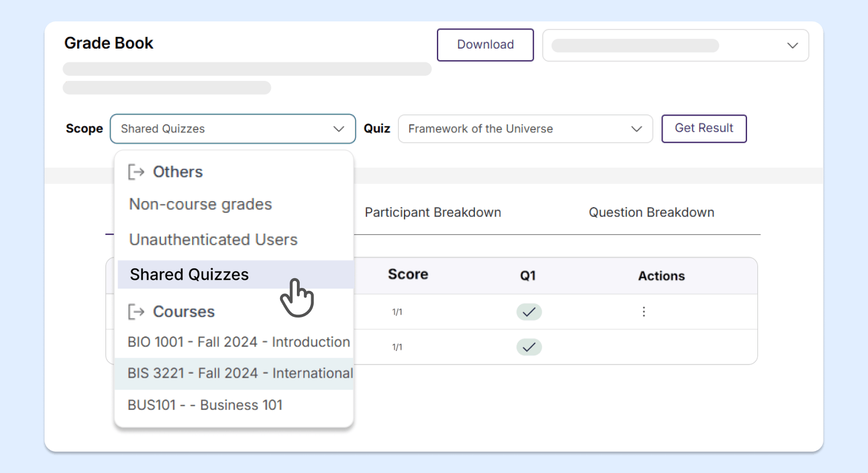Click the Courses group header label
This screenshot has height=473, width=868.
pos(183,312)
